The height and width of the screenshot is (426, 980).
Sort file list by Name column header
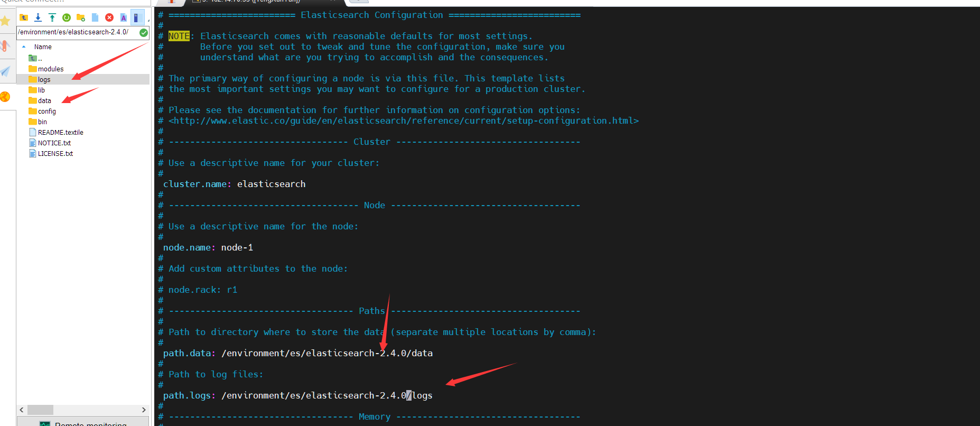(43, 47)
